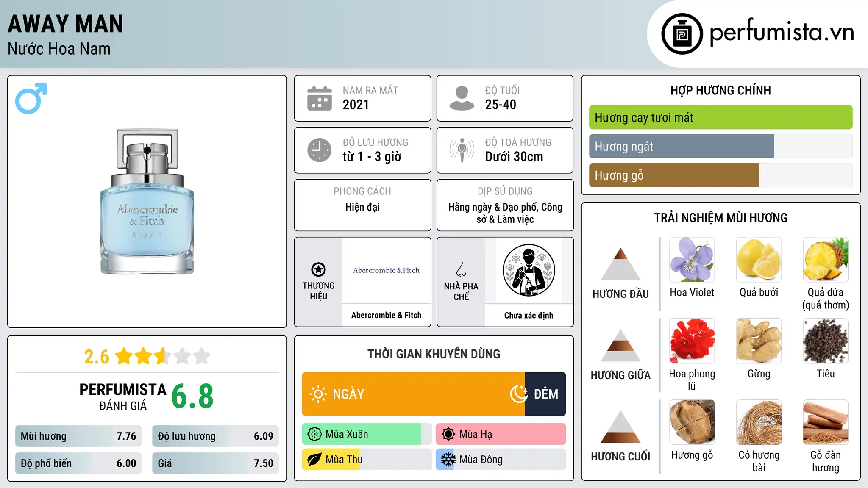Click the base-note pyramid icon for Hương cuối
Image resolution: width=868 pixels, height=488 pixels.
coord(620,427)
